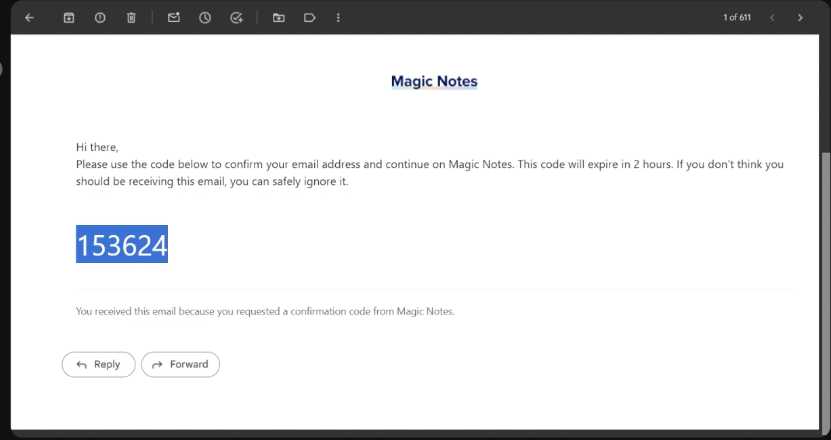The image size is (831, 440).
Task: Go back to the inbox list
Action: (29, 18)
